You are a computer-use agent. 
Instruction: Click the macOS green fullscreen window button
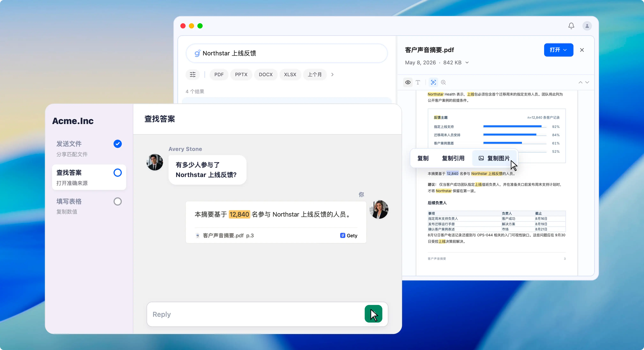(200, 26)
